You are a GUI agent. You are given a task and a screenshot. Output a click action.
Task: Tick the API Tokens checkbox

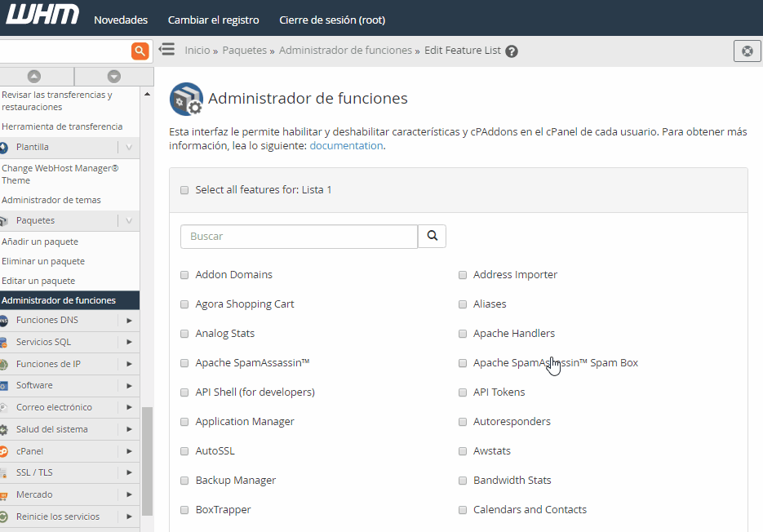[x=463, y=392]
